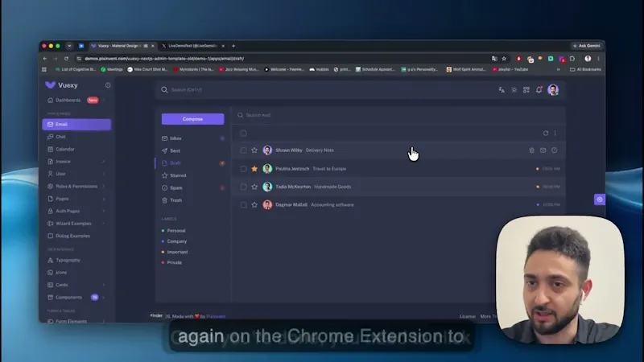Bookmark this page star icon
Viewport: 644px width, 362px height.
click(x=505, y=59)
